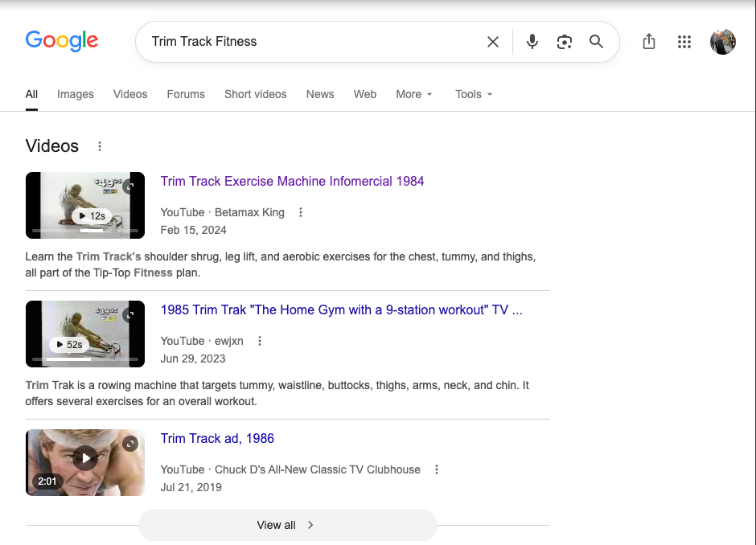756x545 pixels.
Task: Click the Jun 29, 2023 date text
Action: coord(193,359)
